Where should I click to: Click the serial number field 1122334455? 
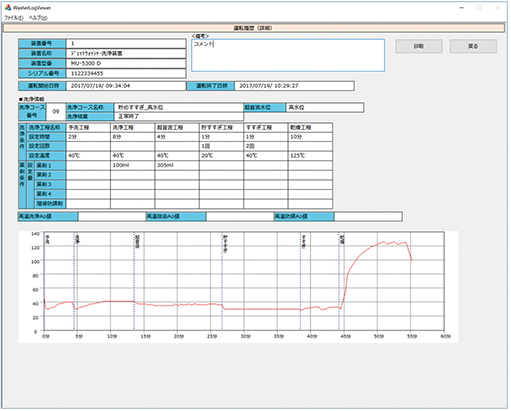pos(126,73)
